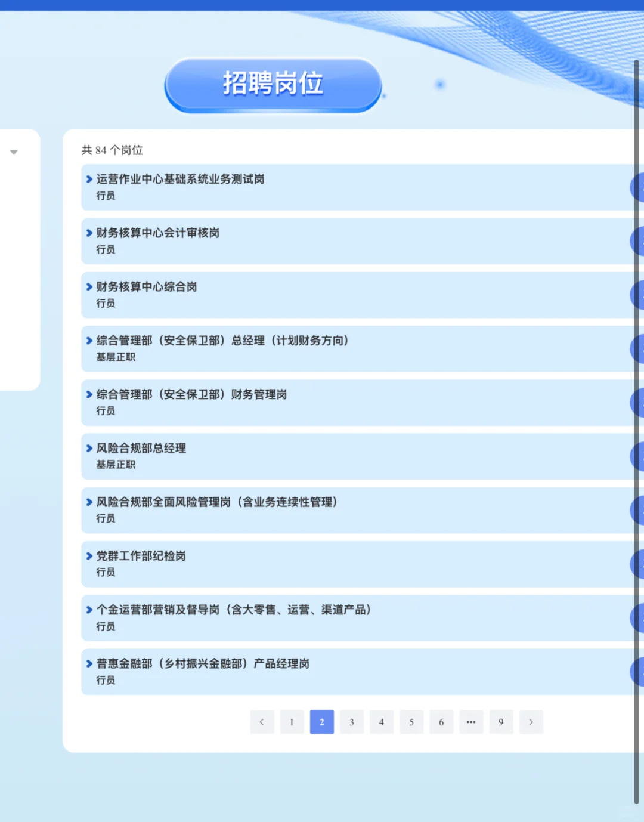The height and width of the screenshot is (822, 644).
Task: Click 行员 label under 财务核算中心综合岗
Action: pyautogui.click(x=106, y=303)
